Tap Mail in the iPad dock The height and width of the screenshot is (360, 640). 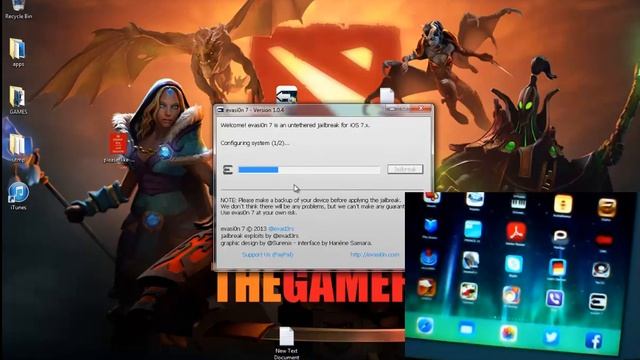coord(466,329)
